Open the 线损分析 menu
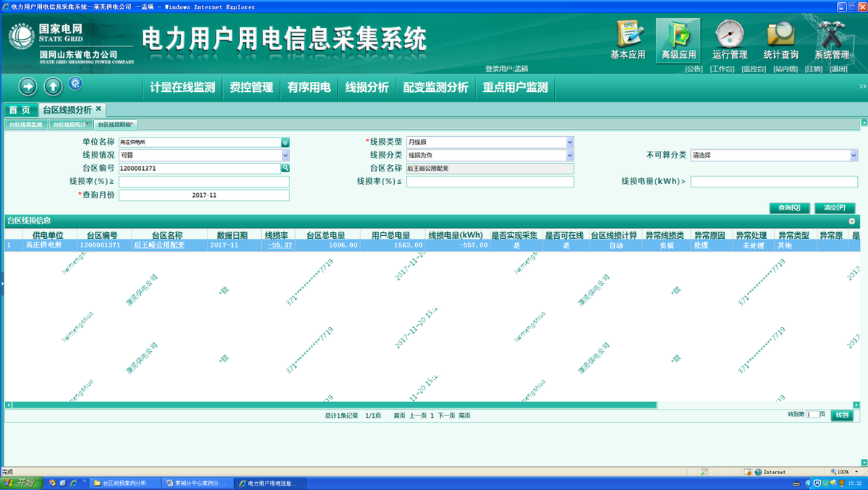Screen dimensions: 868x490 [367, 88]
